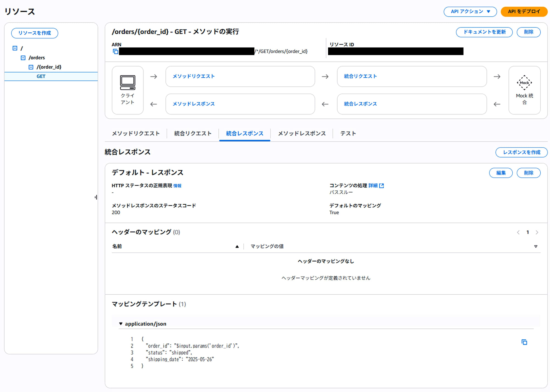Switch to メソッドレスポンス tab
The width and height of the screenshot is (550, 392).
[302, 133]
